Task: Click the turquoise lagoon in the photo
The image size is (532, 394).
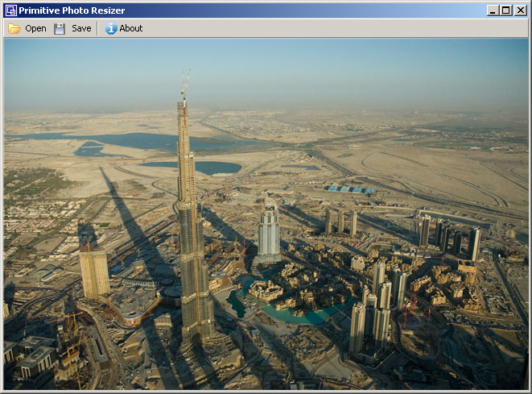Action: pos(282,314)
